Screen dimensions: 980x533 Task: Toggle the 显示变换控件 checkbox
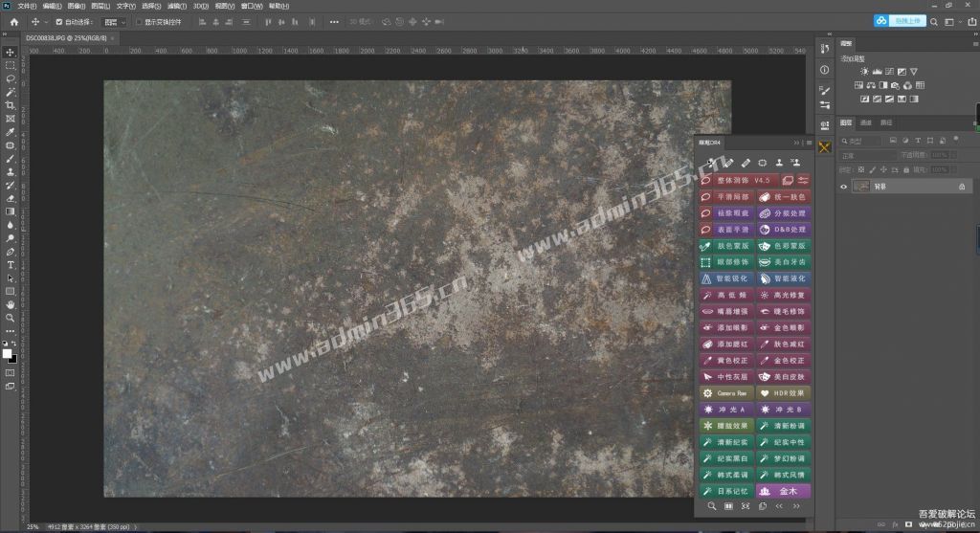139,22
